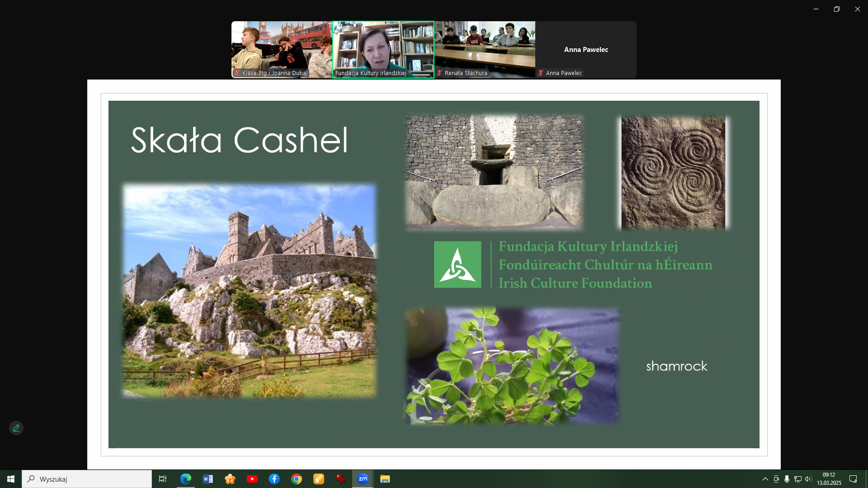Open the volume control in tray
Viewport: 868px width, 488px height.
(x=808, y=479)
